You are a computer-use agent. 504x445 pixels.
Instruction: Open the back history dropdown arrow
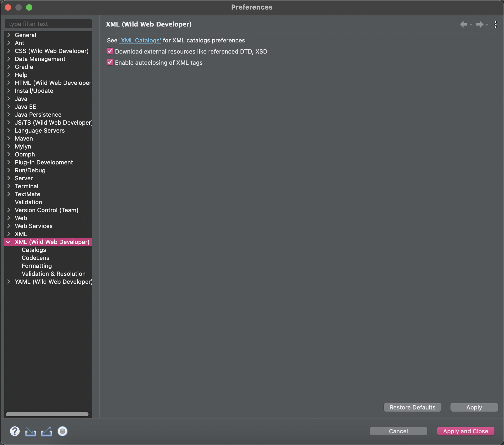pos(471,25)
